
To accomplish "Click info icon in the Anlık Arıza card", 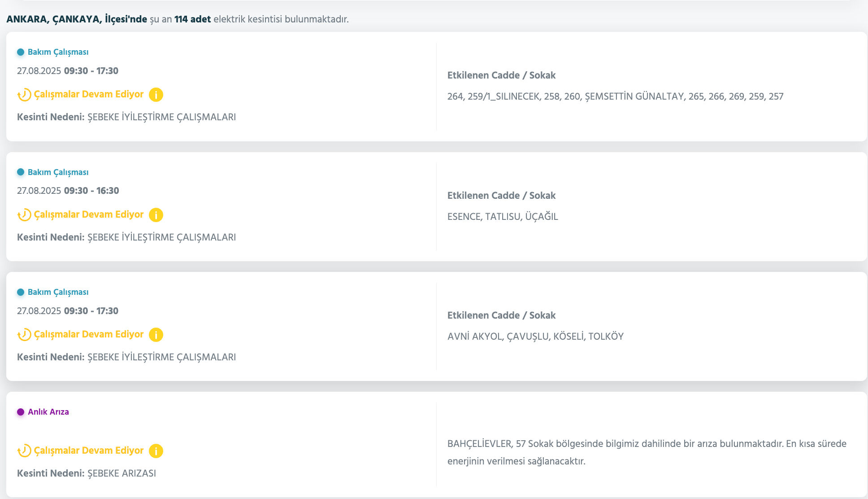I will click(156, 451).
